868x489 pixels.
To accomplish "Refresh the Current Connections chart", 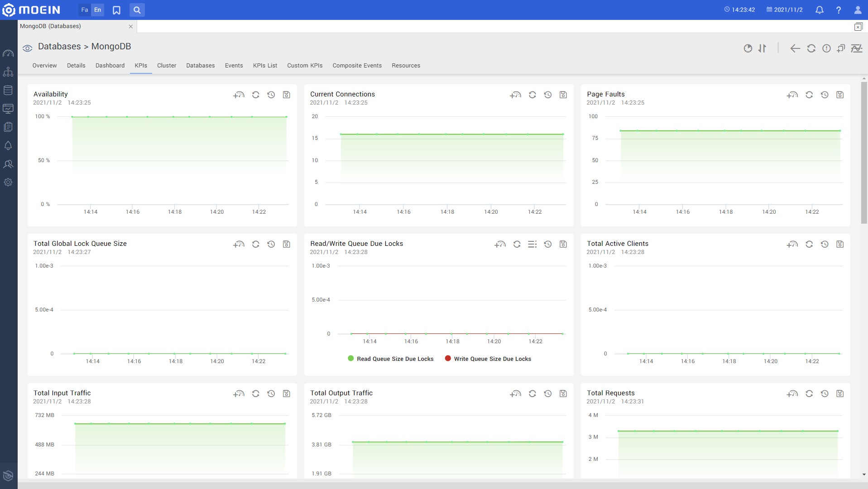I will tap(532, 95).
